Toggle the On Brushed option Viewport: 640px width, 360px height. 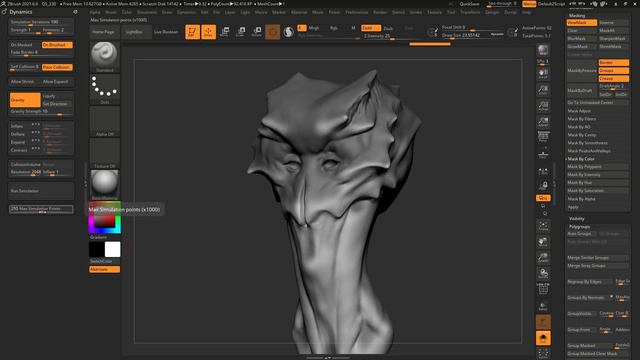57,45
